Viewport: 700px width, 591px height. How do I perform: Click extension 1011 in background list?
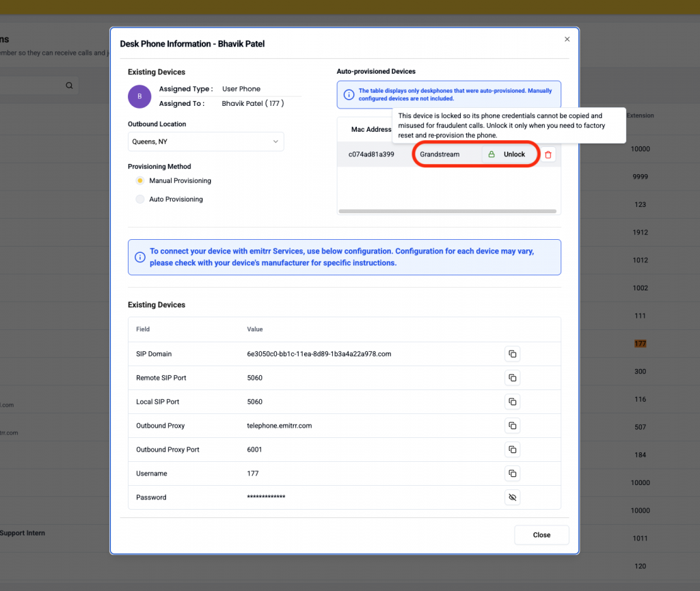(x=640, y=538)
